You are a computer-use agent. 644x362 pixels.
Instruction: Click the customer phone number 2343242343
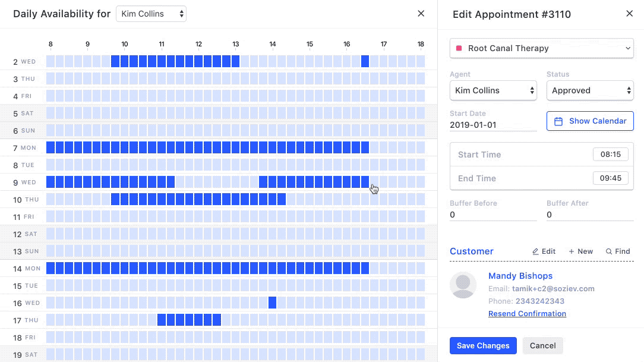click(540, 301)
